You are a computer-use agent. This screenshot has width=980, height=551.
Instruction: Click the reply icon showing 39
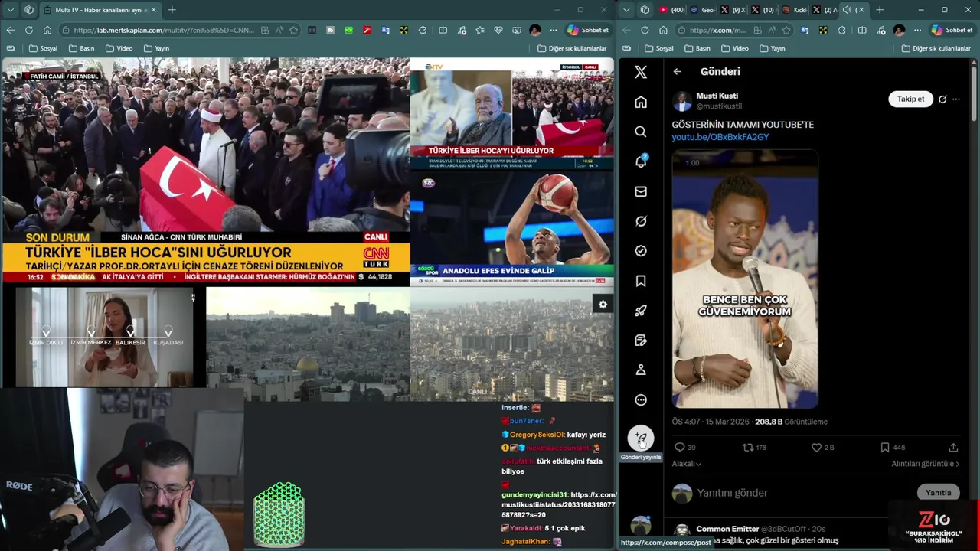pos(684,447)
